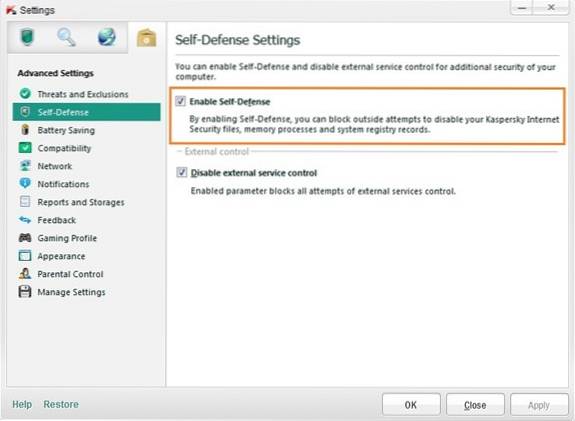This screenshot has width=575, height=421.
Task: Click the Manage Settings floppy icon
Action: 25,292
